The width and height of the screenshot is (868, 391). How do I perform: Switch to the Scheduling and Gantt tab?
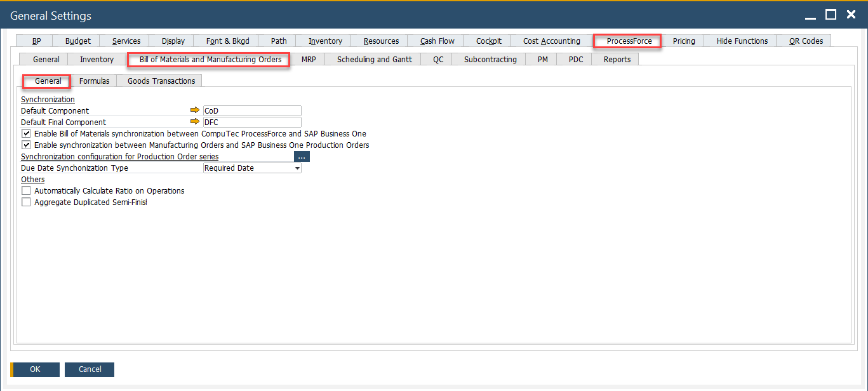click(x=373, y=58)
